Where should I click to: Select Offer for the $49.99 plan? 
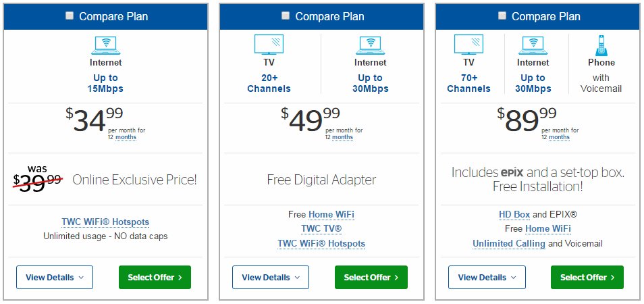(x=371, y=277)
